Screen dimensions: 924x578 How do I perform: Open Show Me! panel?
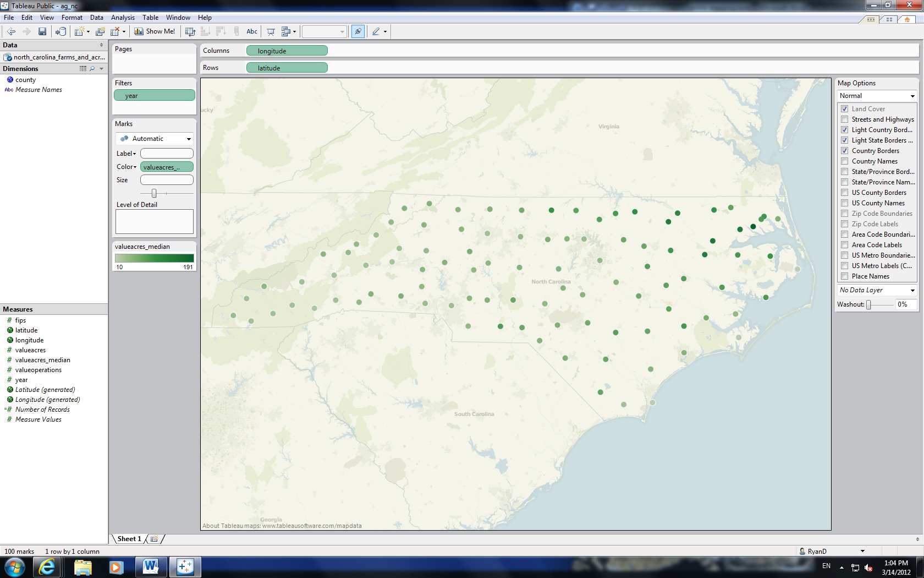tap(155, 31)
